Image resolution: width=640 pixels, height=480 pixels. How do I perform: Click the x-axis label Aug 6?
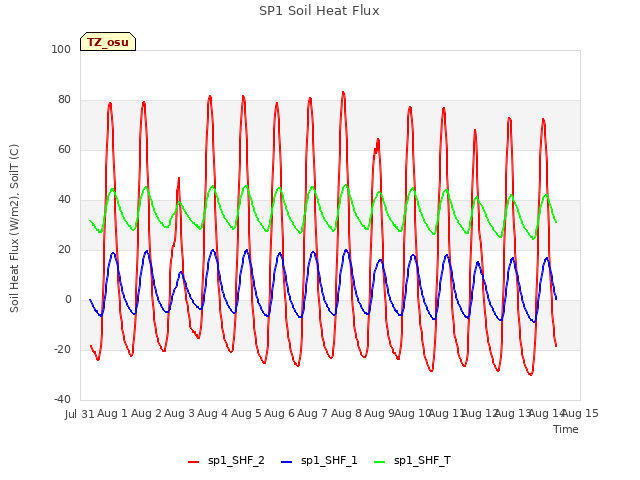click(x=279, y=413)
